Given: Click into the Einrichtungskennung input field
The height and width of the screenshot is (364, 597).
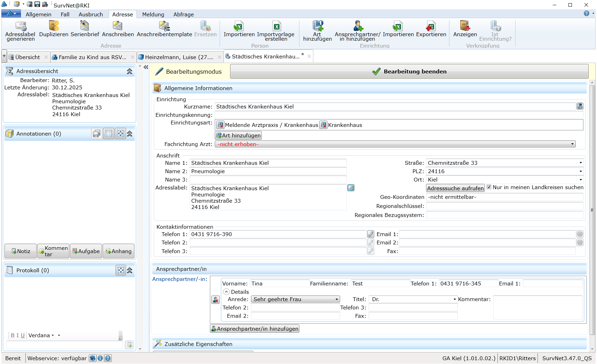Looking at the screenshot, I should pos(398,115).
